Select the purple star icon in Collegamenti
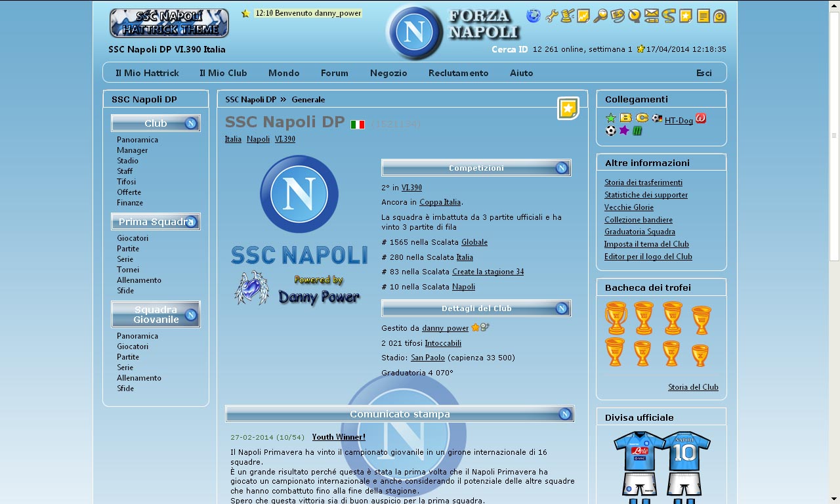840x504 pixels. (x=623, y=131)
